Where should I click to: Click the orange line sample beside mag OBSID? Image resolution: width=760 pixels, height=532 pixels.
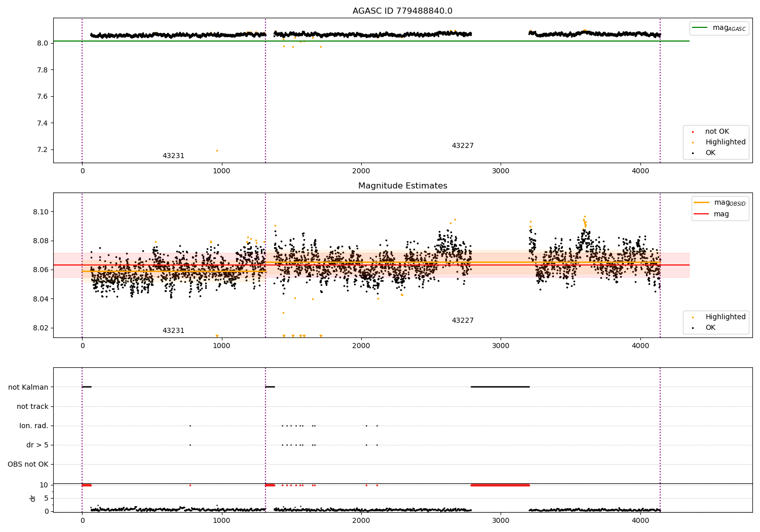point(702,203)
